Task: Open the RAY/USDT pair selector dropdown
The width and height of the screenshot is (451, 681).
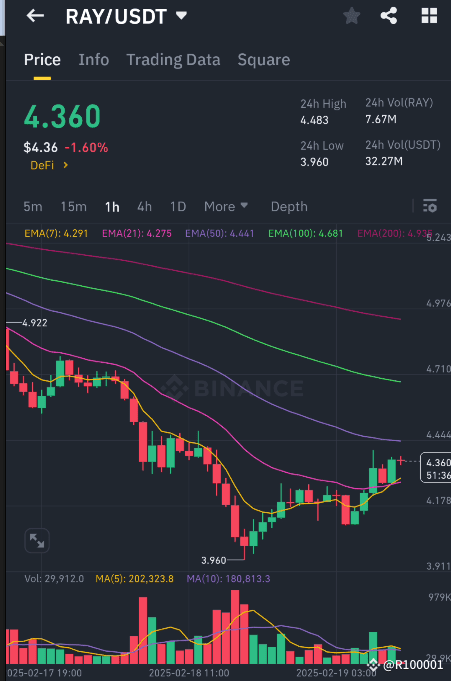Action: [x=126, y=17]
